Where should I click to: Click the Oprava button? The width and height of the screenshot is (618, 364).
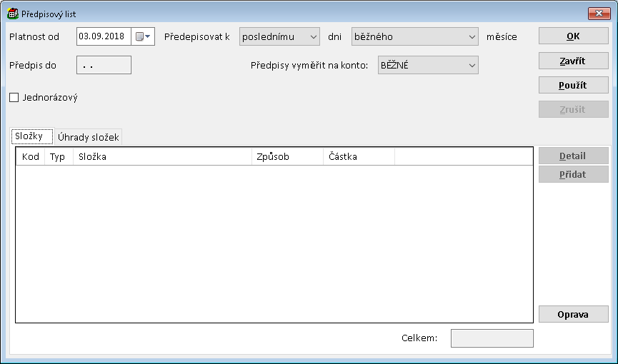click(x=573, y=314)
